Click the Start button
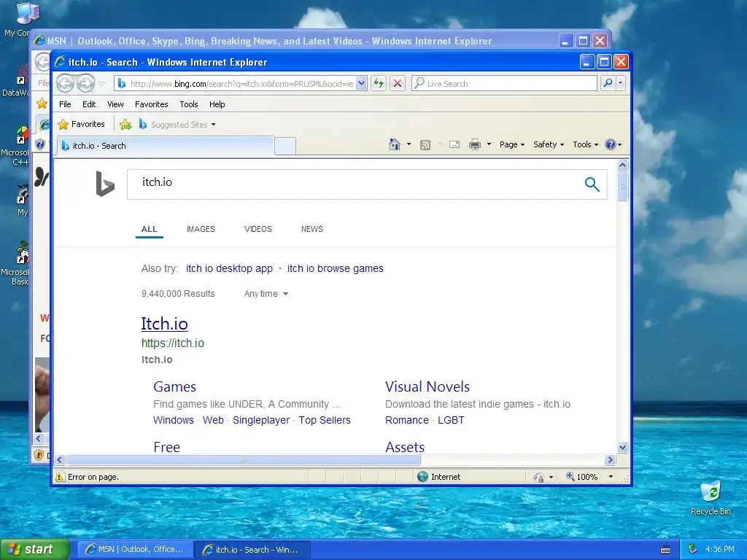Image resolution: width=747 pixels, height=560 pixels. (35, 549)
